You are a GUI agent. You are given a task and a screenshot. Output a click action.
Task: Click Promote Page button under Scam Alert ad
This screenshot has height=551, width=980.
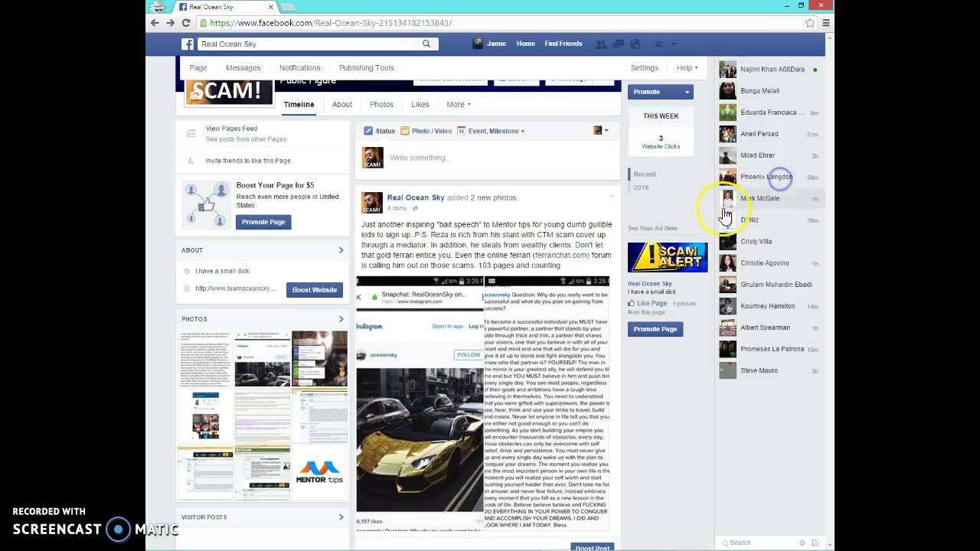click(655, 329)
